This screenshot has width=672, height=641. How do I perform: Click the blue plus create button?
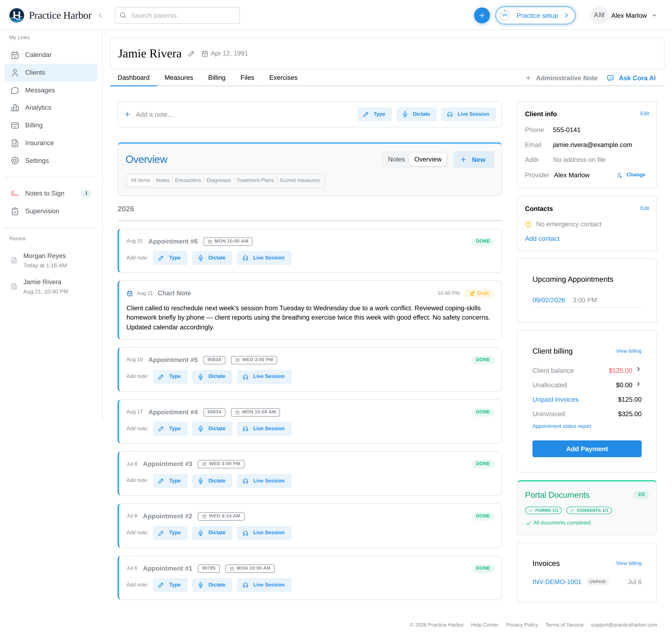482,15
